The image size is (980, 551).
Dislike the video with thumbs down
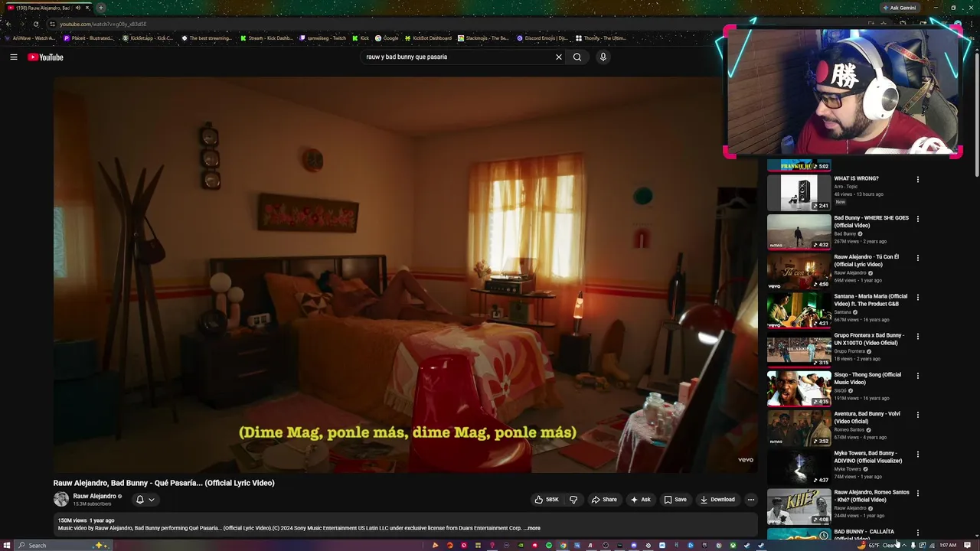[x=573, y=500]
